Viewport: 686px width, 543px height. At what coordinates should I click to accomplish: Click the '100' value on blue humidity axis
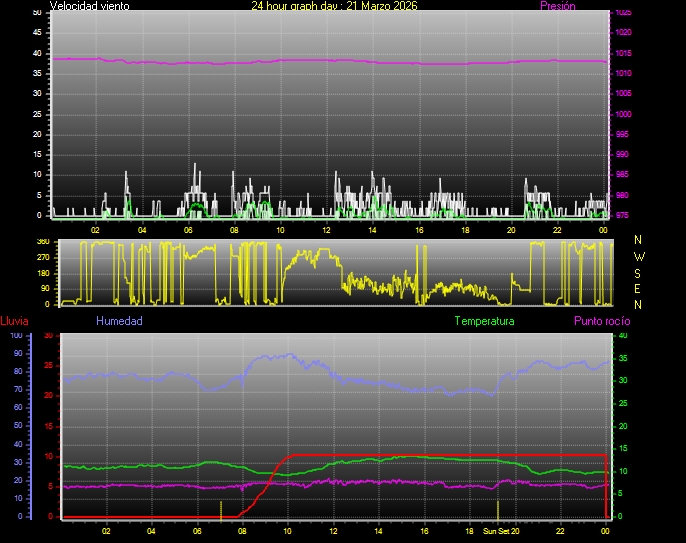tap(17, 336)
